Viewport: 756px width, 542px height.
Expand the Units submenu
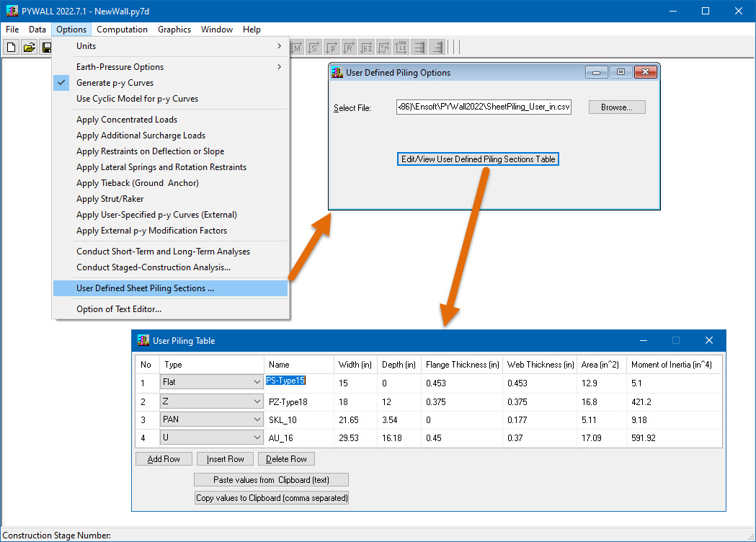(x=86, y=45)
